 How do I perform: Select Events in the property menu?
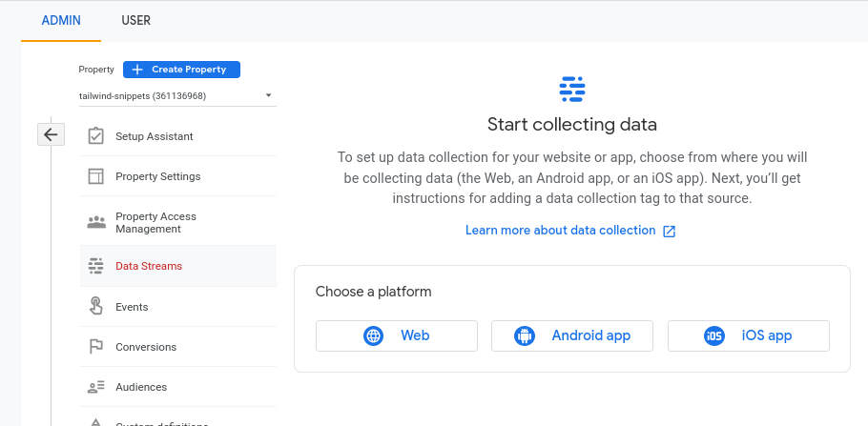(x=132, y=307)
